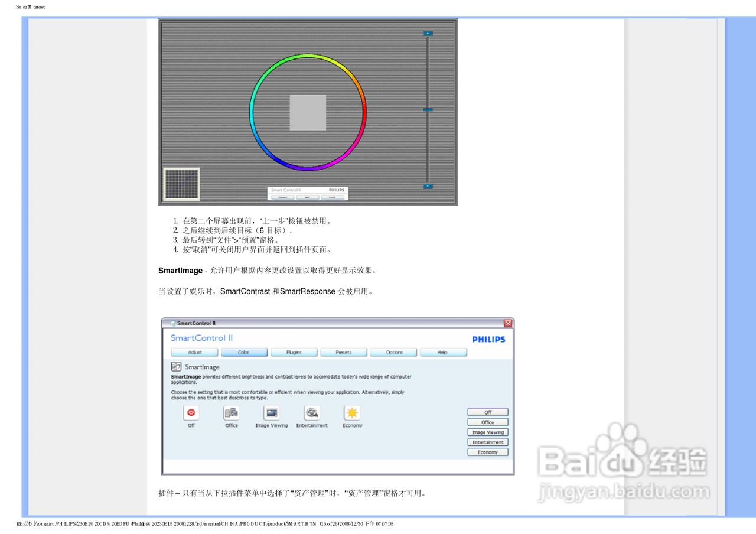The image size is (756, 534).
Task: Click the bottom arrow of the calibration slider
Action: [428, 186]
